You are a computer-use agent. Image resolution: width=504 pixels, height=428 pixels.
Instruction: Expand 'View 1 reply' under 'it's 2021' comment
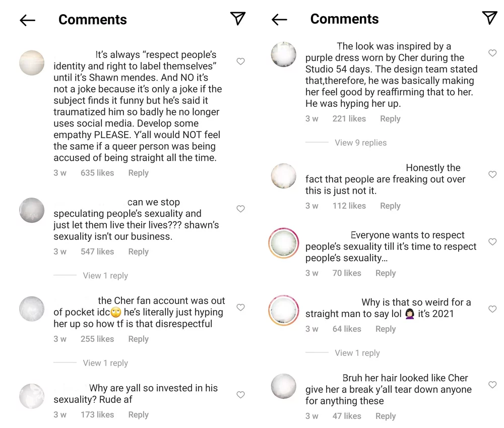[357, 353]
